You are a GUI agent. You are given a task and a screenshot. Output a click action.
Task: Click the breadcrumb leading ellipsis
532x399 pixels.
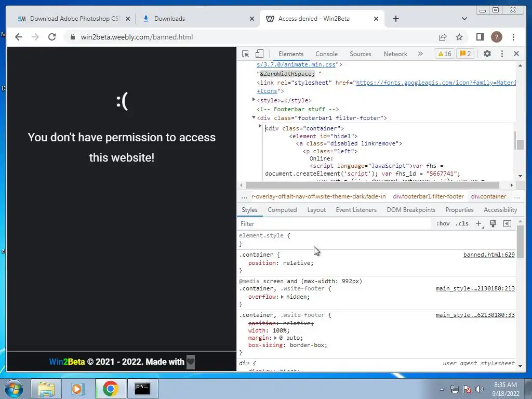click(x=244, y=196)
